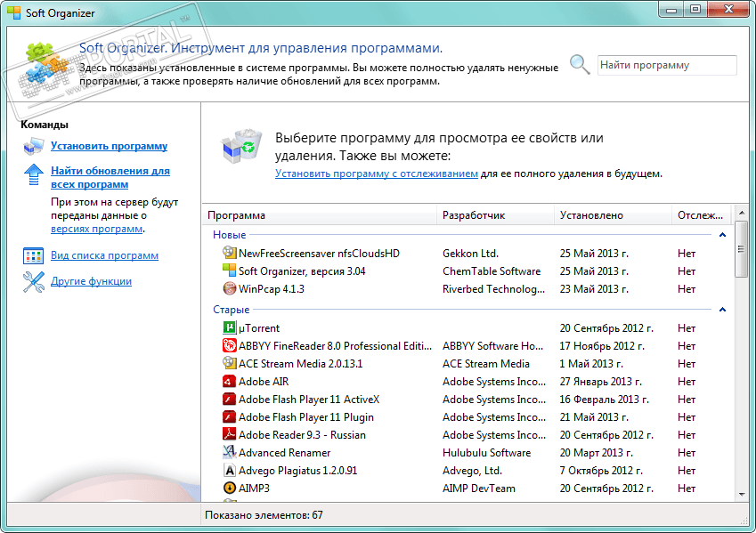Click the WinPcap 4.1.3 icon
756x533 pixels.
pos(229,288)
